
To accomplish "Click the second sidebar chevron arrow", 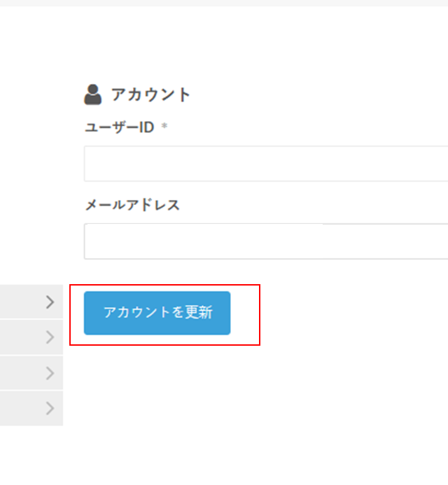I will (50, 337).
